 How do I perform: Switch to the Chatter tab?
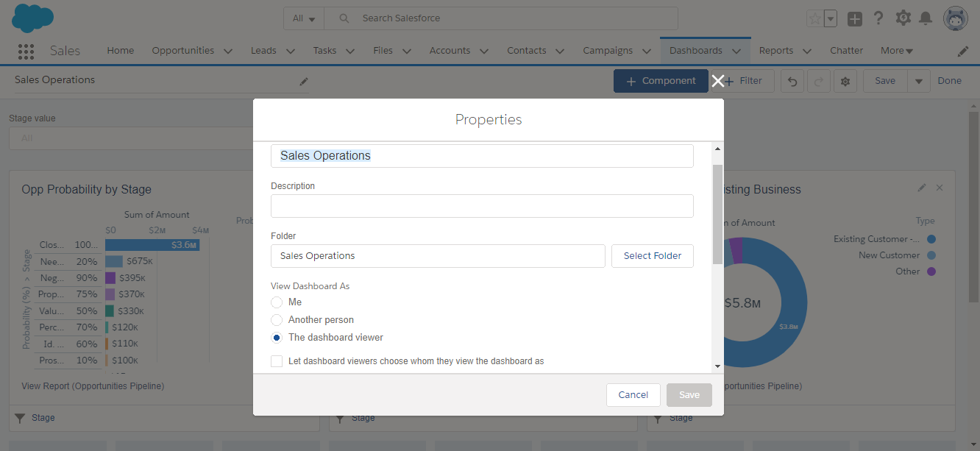click(x=846, y=51)
